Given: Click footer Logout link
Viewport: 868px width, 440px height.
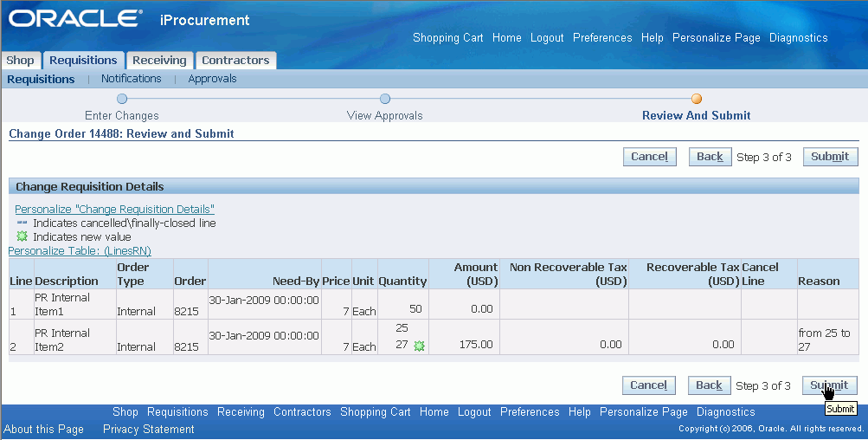Looking at the screenshot, I should [x=474, y=411].
